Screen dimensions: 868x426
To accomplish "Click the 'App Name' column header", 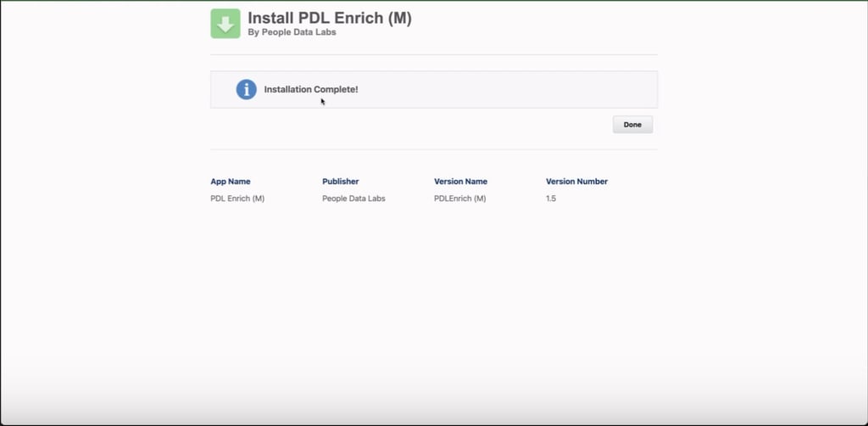I will click(x=231, y=181).
